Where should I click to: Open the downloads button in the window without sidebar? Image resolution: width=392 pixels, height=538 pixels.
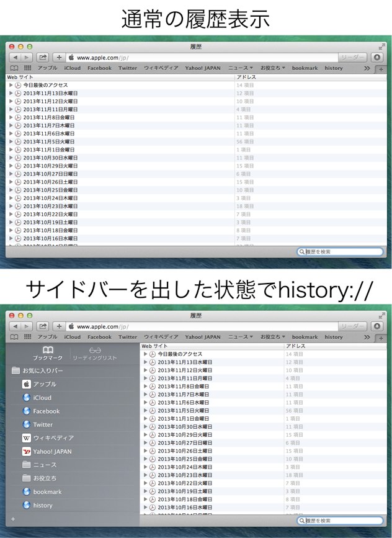376,57
